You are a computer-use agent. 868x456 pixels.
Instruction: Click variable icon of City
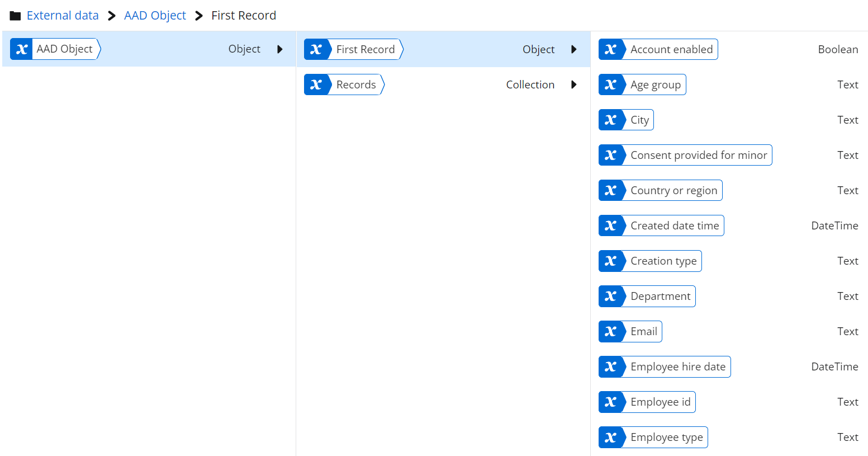click(x=610, y=120)
